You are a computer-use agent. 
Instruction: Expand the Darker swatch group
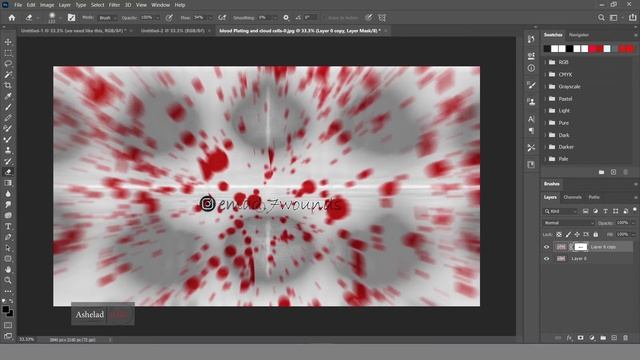(545, 147)
